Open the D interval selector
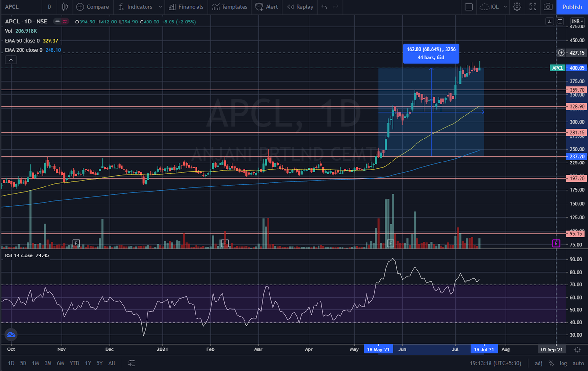This screenshot has height=371, width=588. (49, 7)
